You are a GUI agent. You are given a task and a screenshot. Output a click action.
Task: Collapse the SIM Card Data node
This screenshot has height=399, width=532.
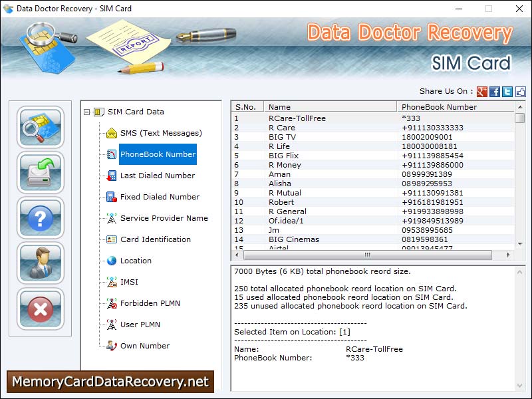(87, 112)
